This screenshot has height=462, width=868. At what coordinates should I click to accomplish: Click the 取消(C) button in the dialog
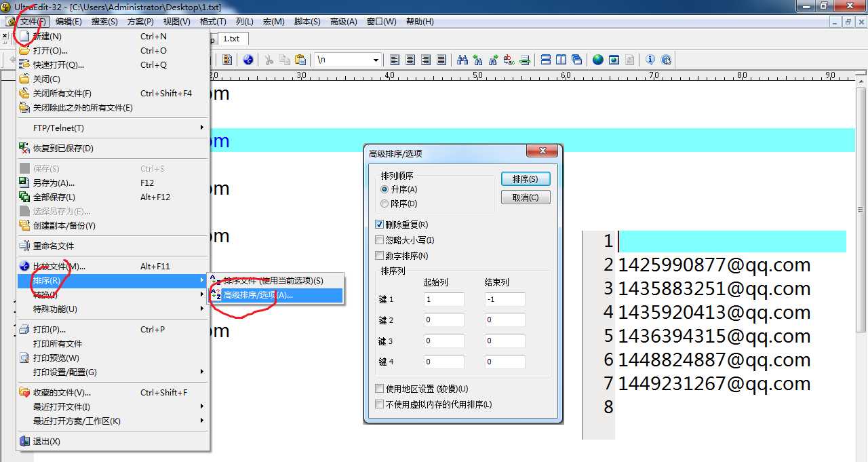point(526,197)
